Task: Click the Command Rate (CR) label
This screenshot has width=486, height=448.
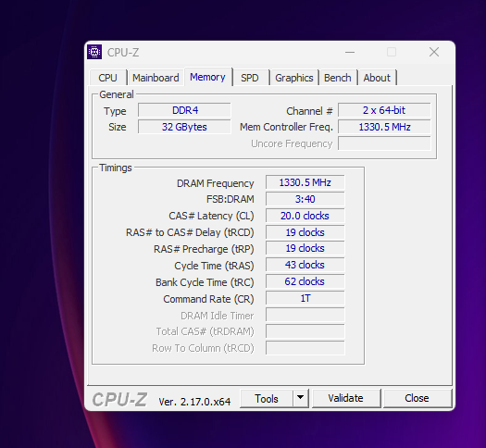Action: [x=208, y=299]
